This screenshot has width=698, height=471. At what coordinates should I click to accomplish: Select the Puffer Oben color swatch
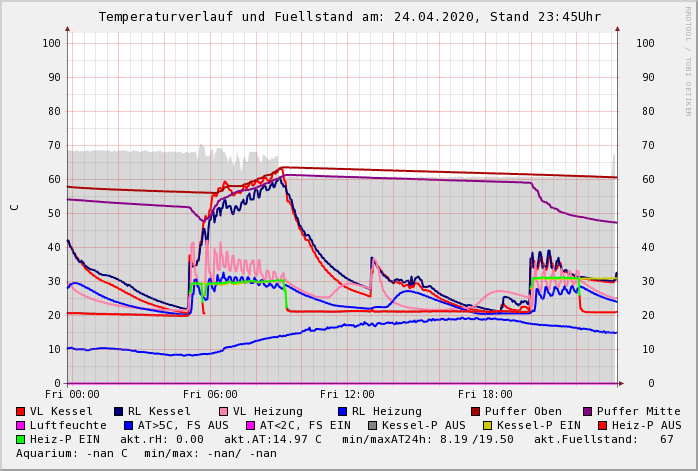(x=476, y=411)
